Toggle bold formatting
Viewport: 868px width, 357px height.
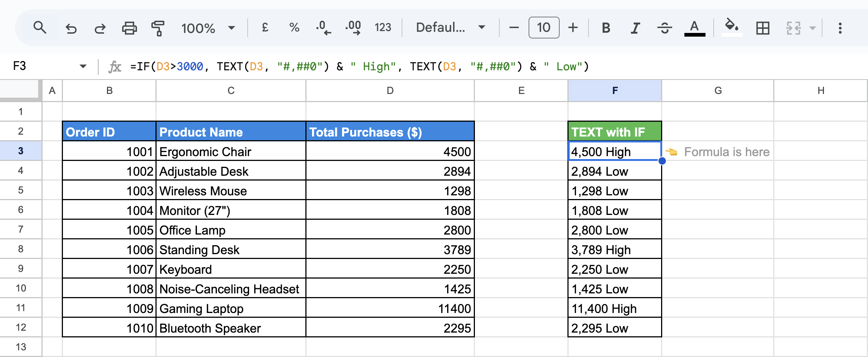(x=606, y=28)
